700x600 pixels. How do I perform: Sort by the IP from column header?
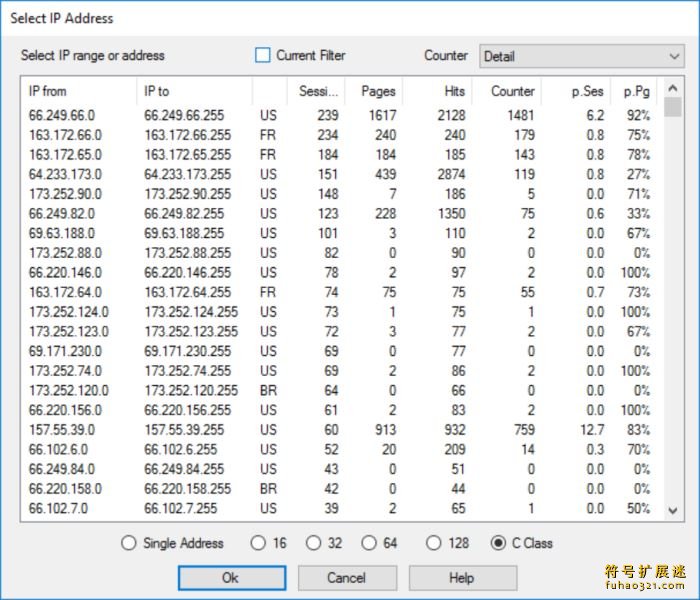[79, 91]
